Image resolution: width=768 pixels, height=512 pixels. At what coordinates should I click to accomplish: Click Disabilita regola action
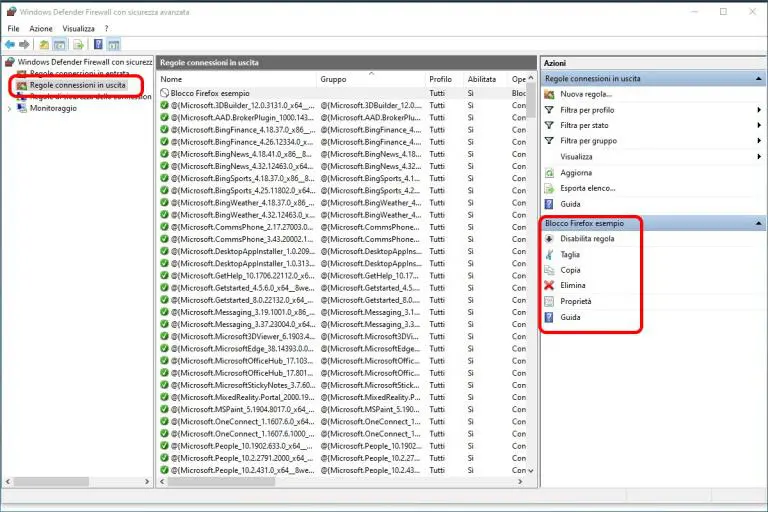(587, 239)
